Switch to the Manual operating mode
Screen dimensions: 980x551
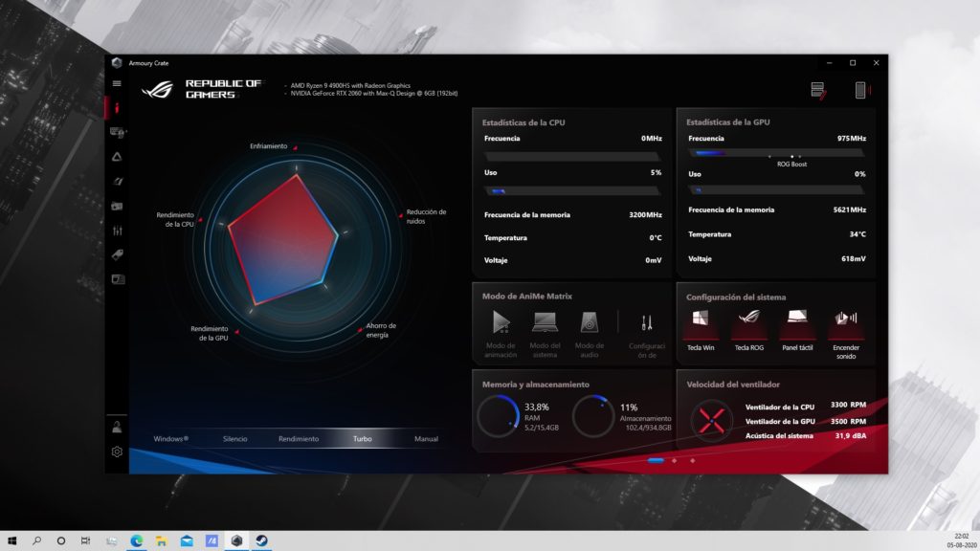click(x=426, y=439)
